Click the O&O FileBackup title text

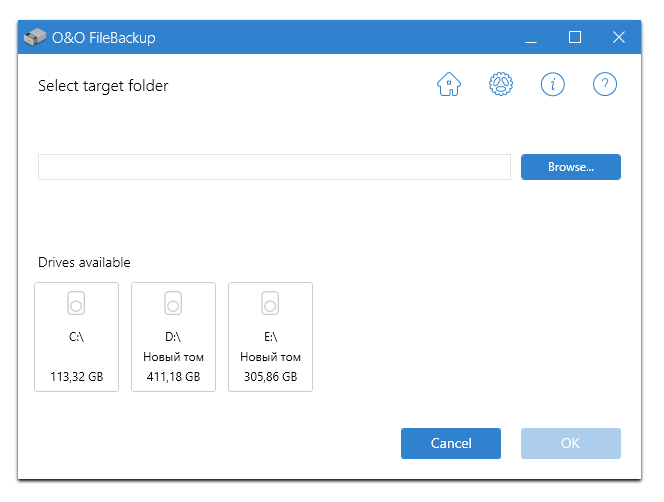click(x=104, y=38)
